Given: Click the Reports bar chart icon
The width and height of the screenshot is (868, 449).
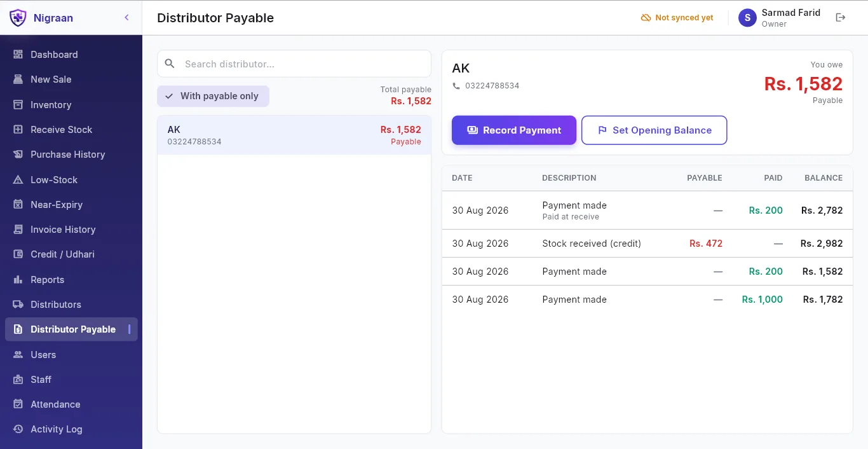Looking at the screenshot, I should click(18, 280).
